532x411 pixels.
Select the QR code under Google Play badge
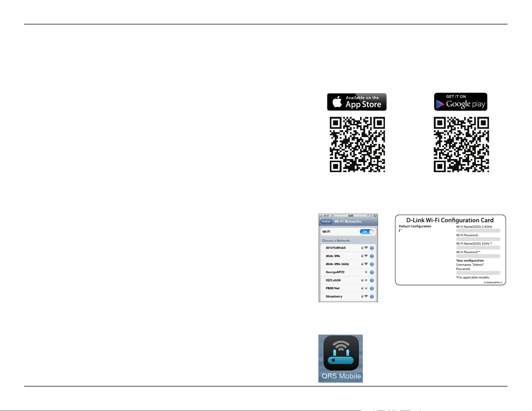[461, 144]
